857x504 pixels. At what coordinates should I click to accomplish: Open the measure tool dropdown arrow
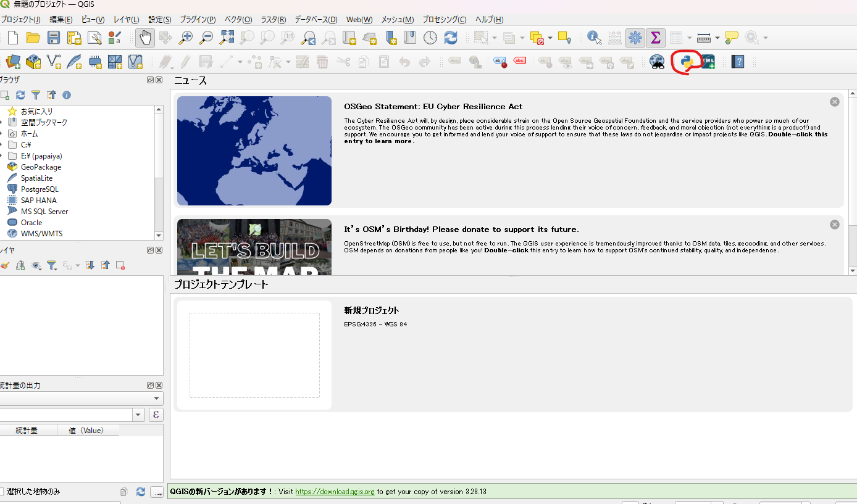tap(718, 38)
